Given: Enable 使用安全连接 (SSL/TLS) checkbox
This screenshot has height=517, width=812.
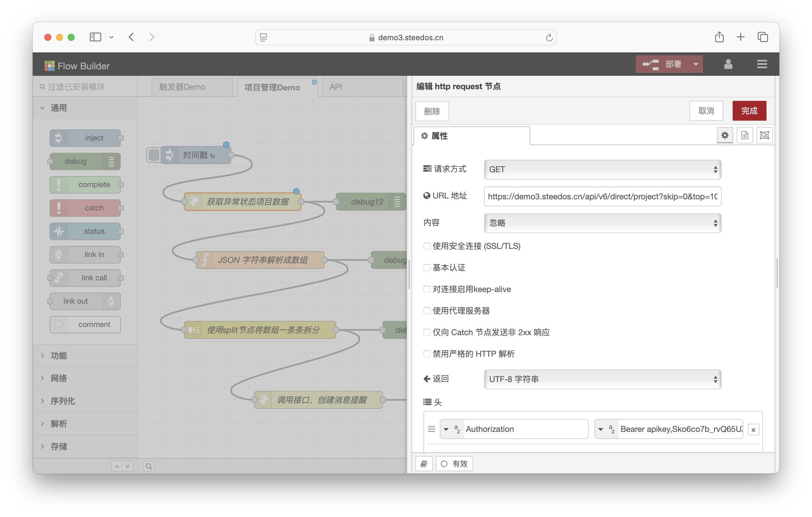Looking at the screenshot, I should [427, 246].
